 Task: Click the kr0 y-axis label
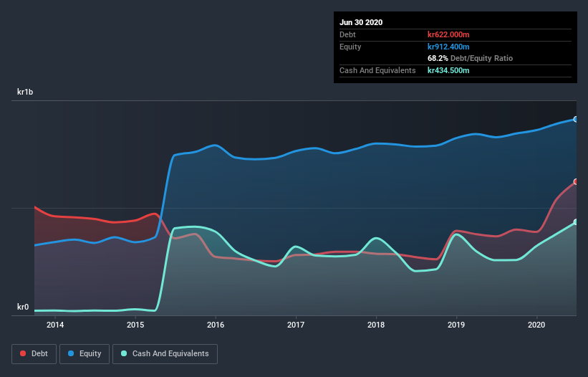click(x=23, y=307)
